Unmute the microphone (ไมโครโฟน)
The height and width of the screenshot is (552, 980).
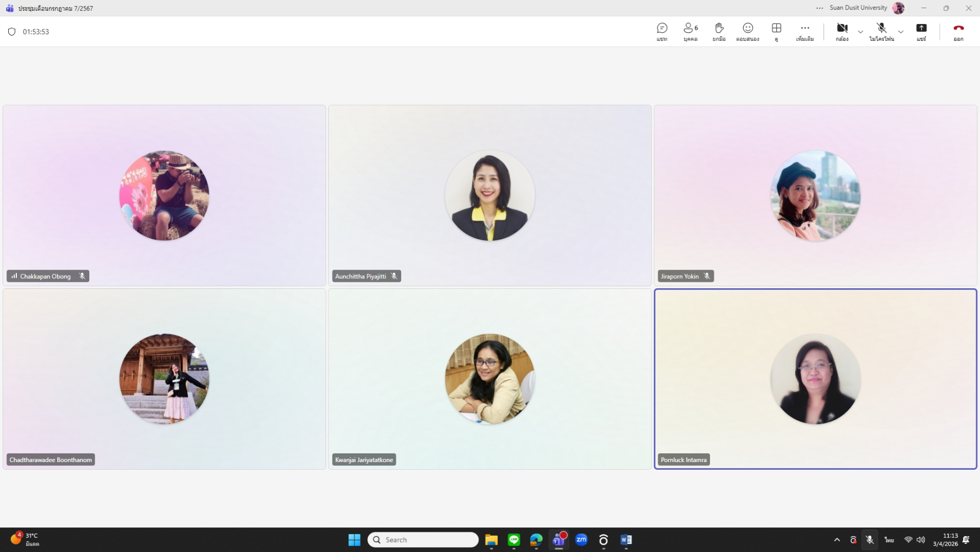(x=881, y=32)
